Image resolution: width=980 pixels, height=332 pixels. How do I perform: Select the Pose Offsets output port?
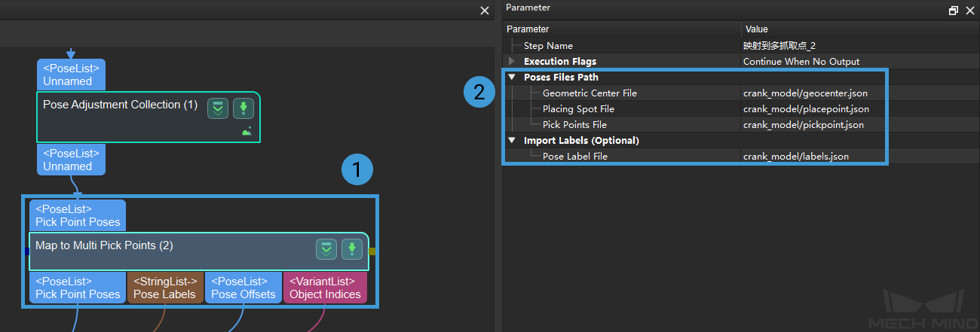tap(243, 288)
